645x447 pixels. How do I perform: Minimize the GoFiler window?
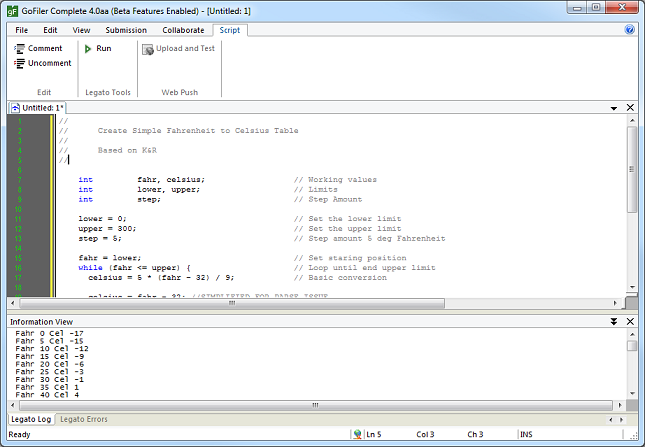pyautogui.click(x=577, y=7)
